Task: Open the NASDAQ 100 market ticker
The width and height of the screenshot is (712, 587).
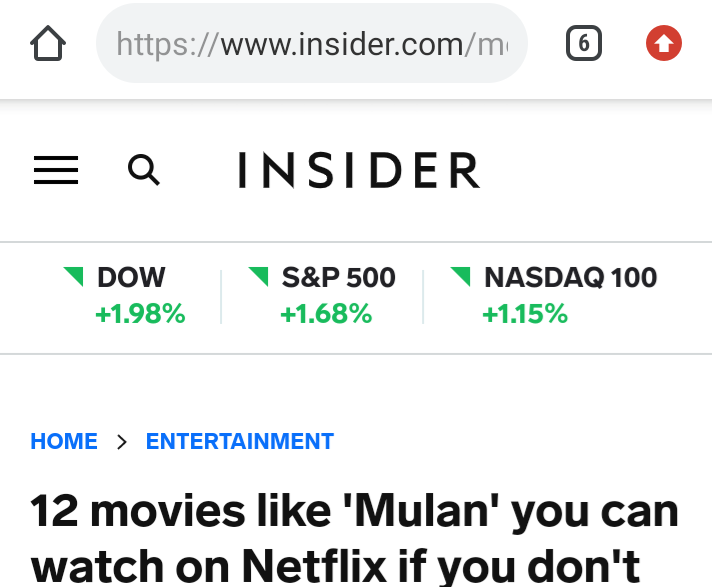Action: click(x=570, y=277)
